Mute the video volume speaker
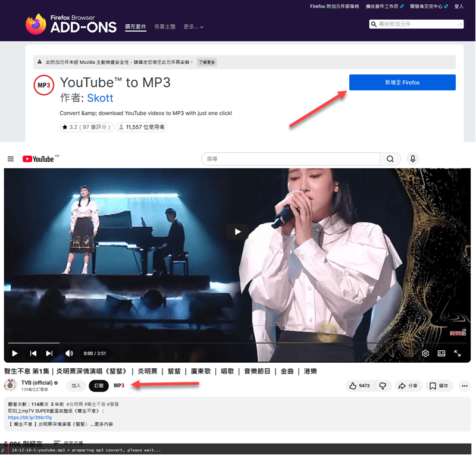Image resolution: width=476 pixels, height=455 pixels. [69, 353]
